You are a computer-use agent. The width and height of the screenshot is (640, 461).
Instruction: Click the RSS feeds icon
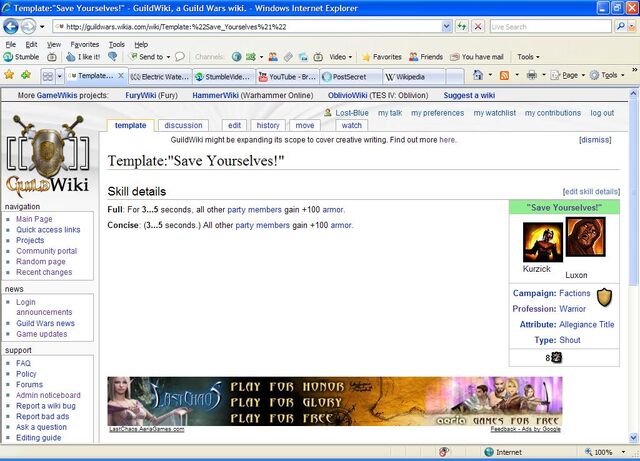pyautogui.click(x=504, y=75)
